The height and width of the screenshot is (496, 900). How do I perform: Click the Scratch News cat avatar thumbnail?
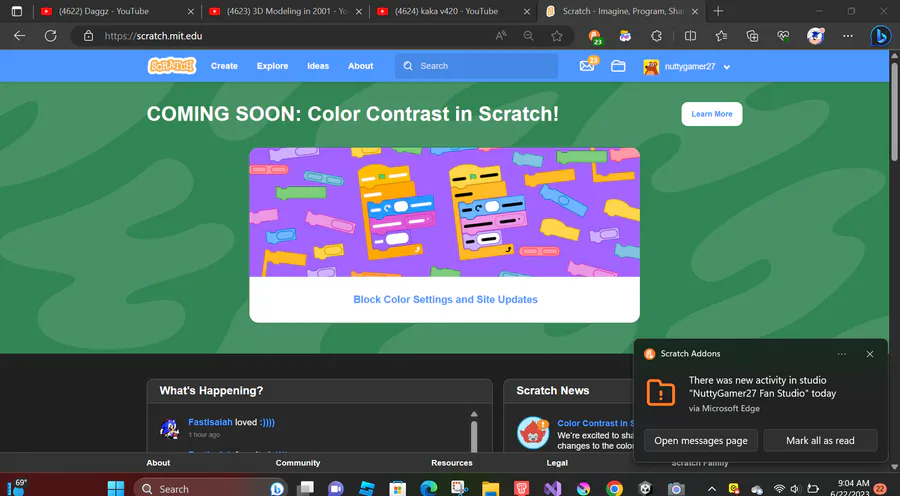(533, 433)
